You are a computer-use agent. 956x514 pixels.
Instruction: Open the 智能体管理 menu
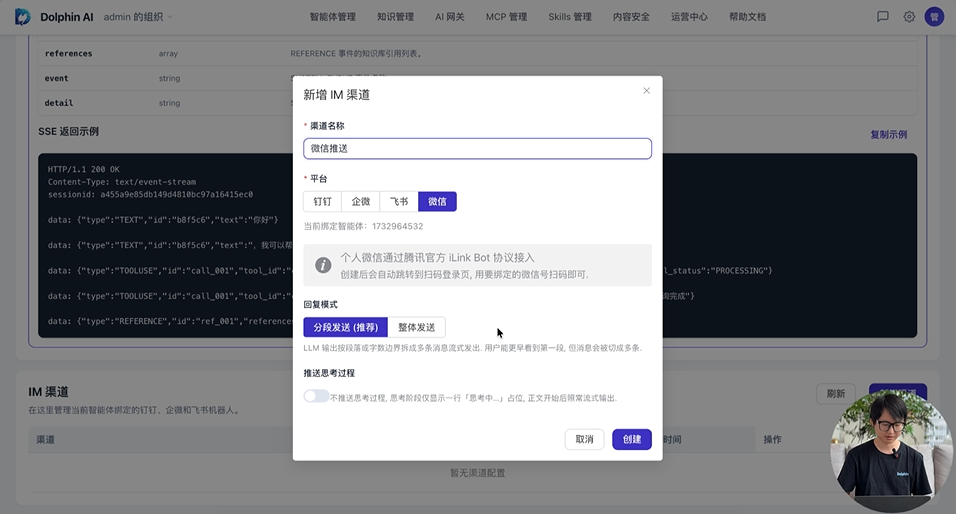click(332, 17)
